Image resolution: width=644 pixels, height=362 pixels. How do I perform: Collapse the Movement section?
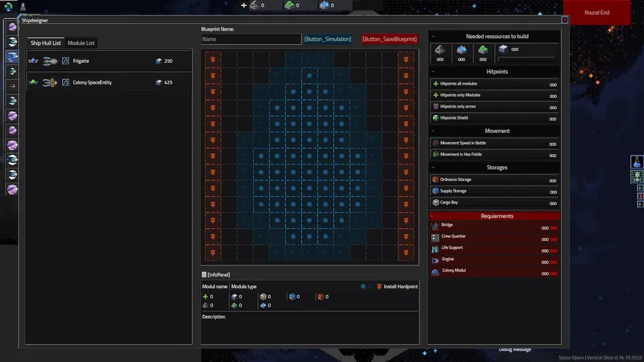(433, 132)
